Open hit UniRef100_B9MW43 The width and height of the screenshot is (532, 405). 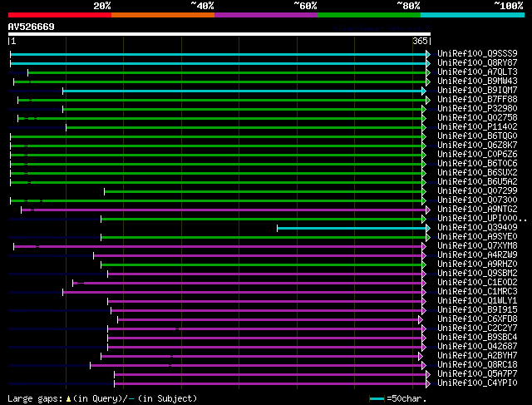[x=477, y=81]
